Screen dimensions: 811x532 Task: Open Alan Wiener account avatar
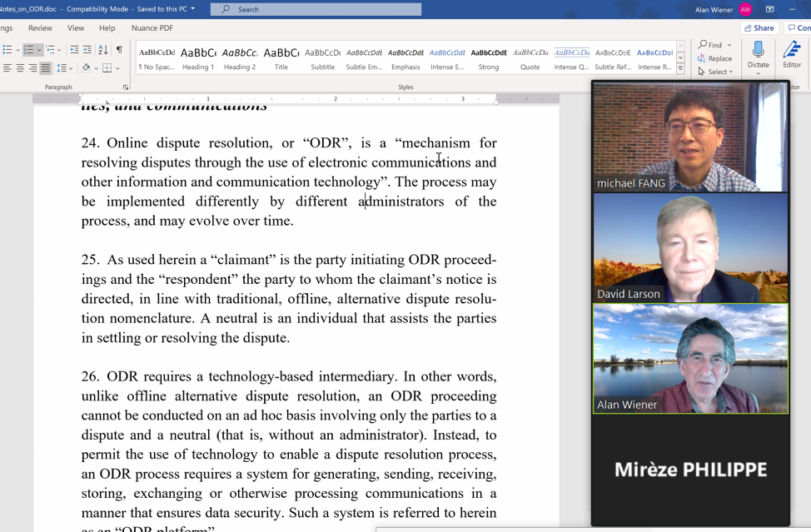coord(745,9)
